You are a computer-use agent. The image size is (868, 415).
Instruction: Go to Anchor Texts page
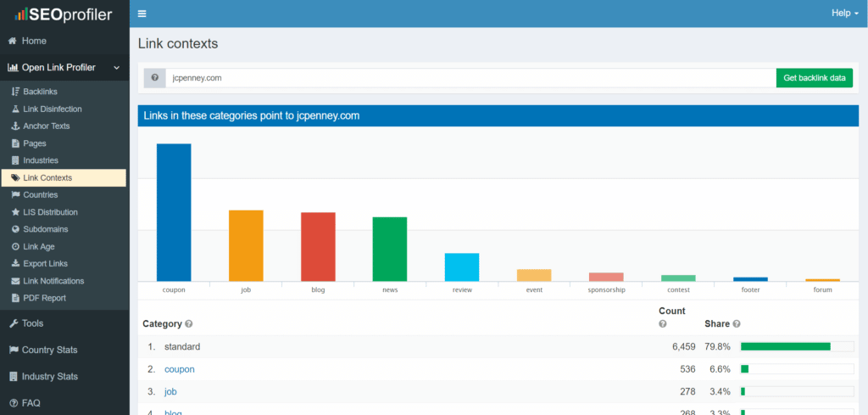46,126
